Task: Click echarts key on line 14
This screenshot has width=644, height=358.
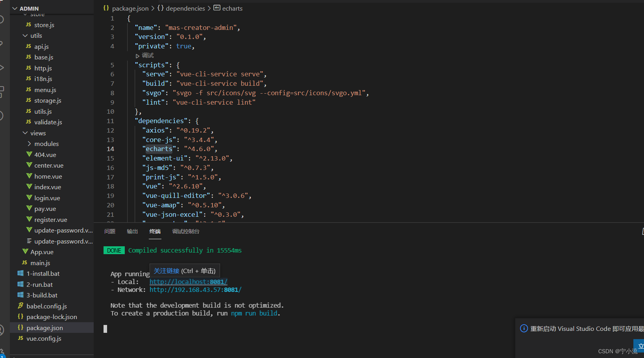Action: point(159,149)
